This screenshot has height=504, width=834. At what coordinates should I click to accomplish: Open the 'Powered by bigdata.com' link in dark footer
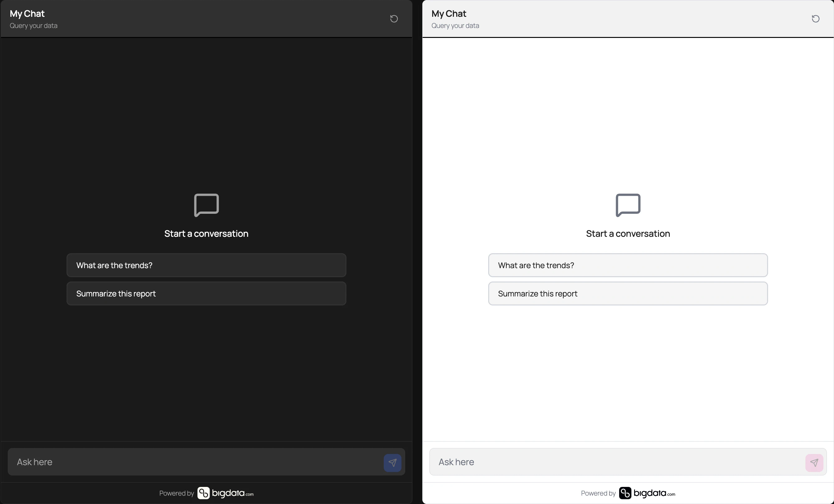[206, 493]
